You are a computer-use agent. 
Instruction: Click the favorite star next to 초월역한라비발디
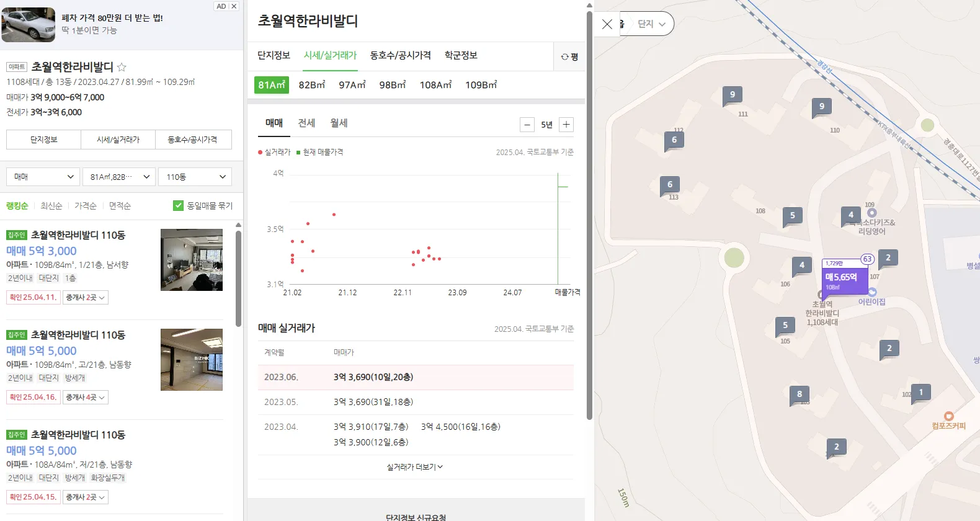pyautogui.click(x=122, y=67)
